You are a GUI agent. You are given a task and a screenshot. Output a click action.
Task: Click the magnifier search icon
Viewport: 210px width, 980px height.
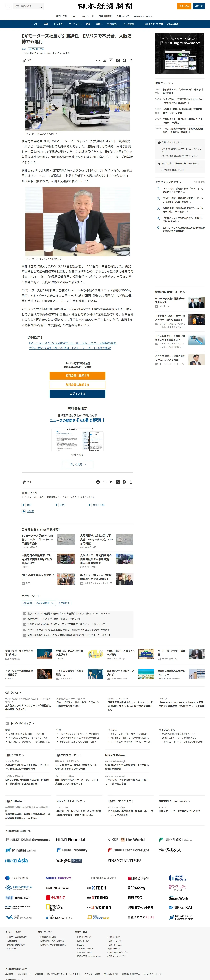40,6
